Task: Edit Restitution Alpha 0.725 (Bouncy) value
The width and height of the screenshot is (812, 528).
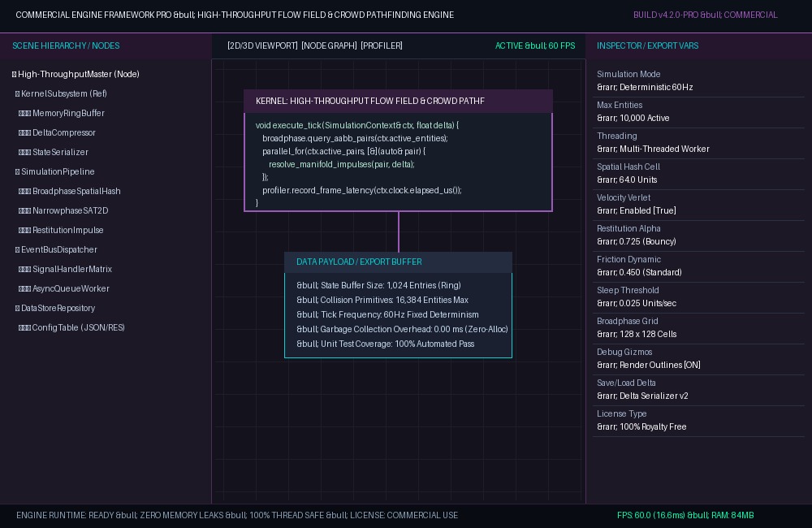Action: pyautogui.click(x=637, y=241)
